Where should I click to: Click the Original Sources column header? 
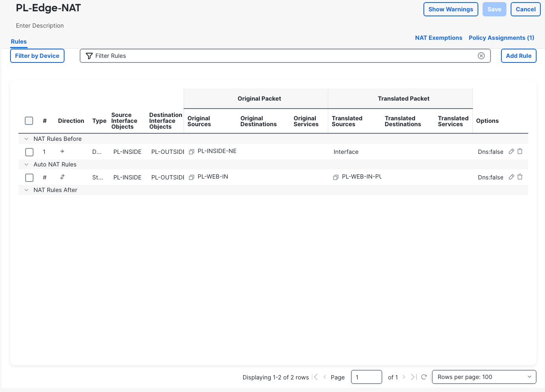(x=199, y=121)
